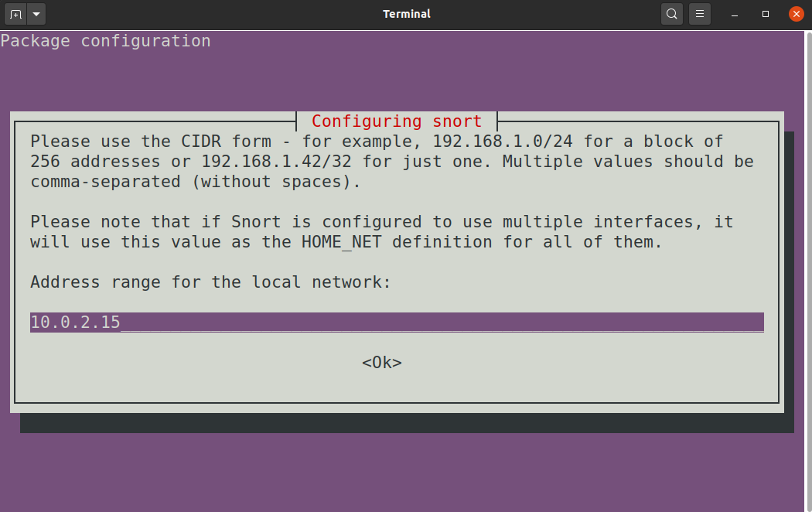
Task: Confirm with the <Ok> button
Action: pyautogui.click(x=382, y=363)
